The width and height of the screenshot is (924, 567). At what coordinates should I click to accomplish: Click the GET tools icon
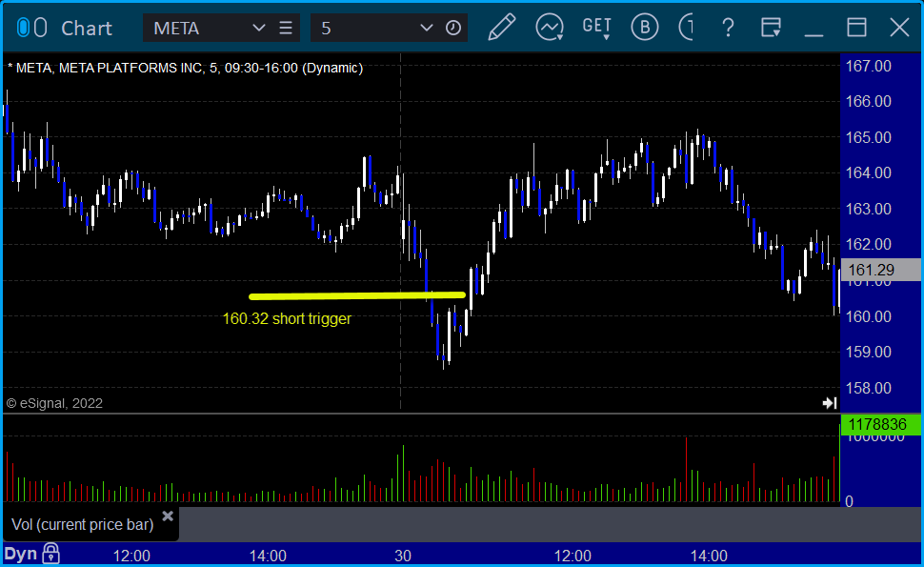coord(596,28)
